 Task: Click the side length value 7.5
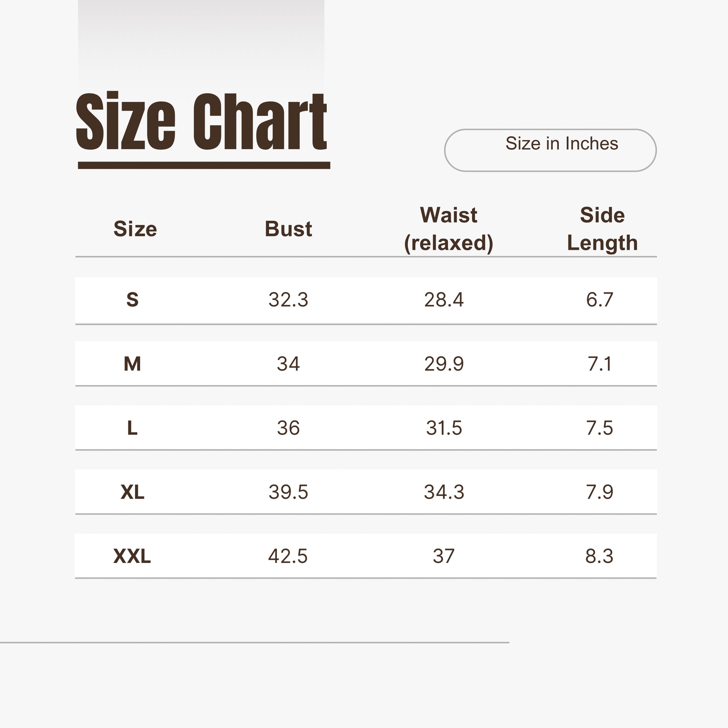[600, 428]
